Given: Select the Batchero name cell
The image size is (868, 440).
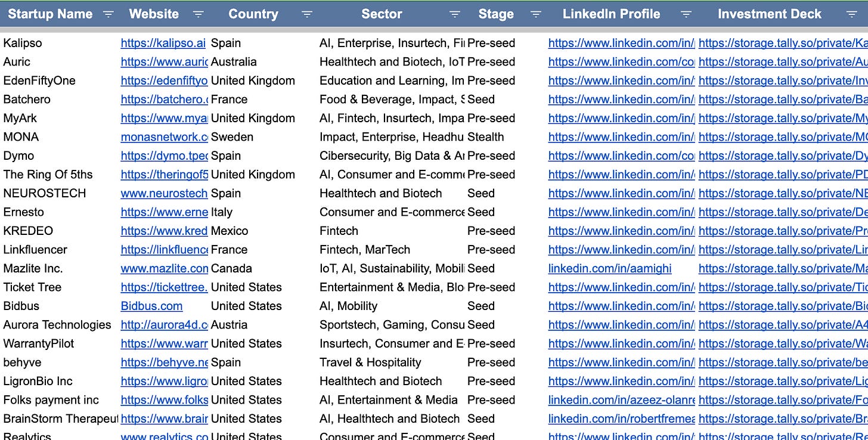Looking at the screenshot, I should coord(27,100).
